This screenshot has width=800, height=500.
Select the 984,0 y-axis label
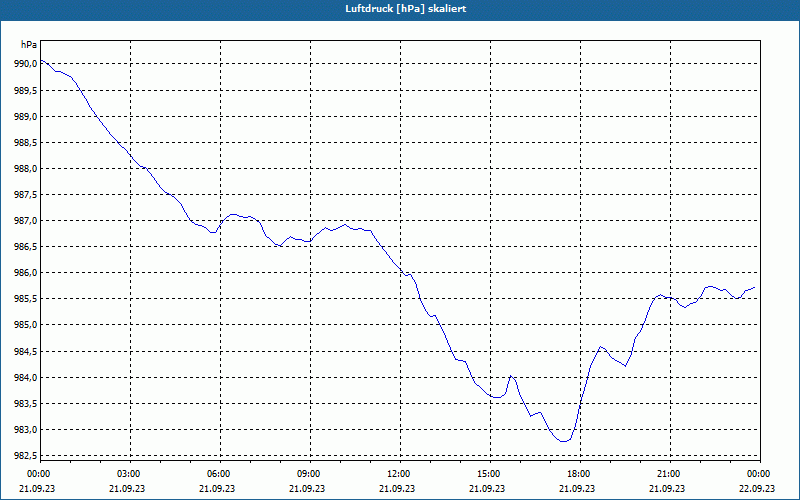tap(26, 377)
